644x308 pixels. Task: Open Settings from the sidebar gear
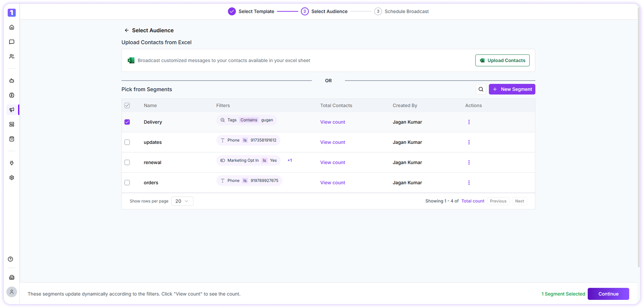12,178
